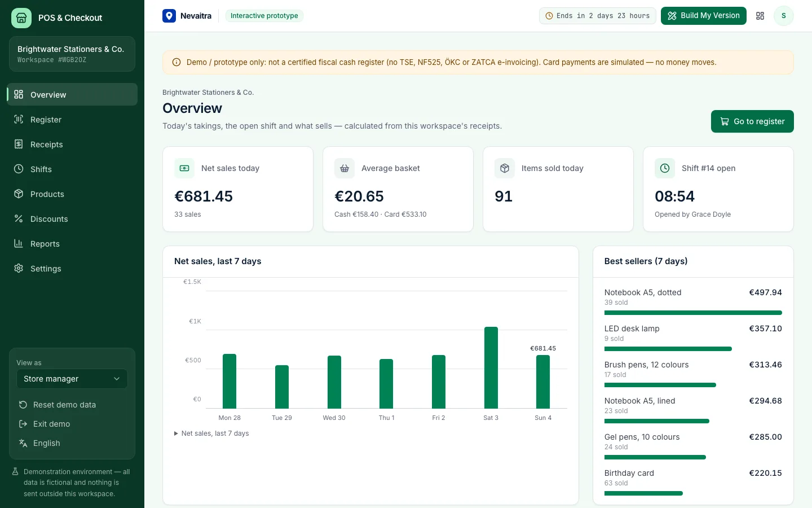Click the Items sold today box icon
The width and height of the screenshot is (812, 508).
(x=505, y=168)
